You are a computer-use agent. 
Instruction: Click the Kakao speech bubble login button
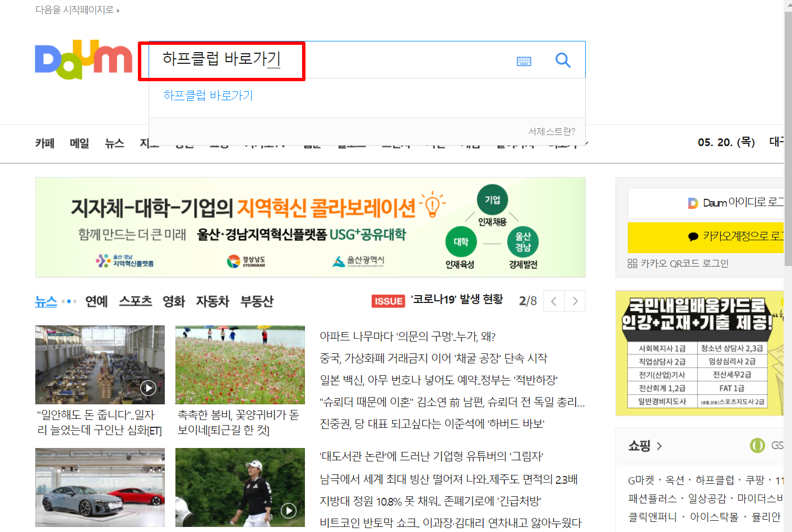(705, 237)
